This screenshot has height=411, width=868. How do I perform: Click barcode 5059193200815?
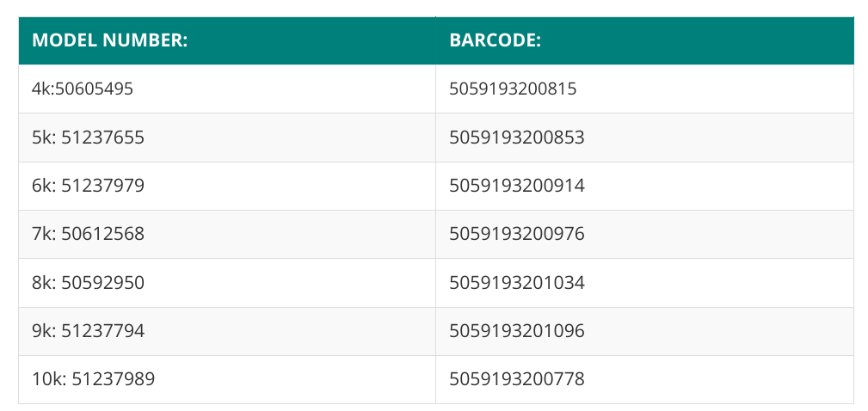[513, 89]
